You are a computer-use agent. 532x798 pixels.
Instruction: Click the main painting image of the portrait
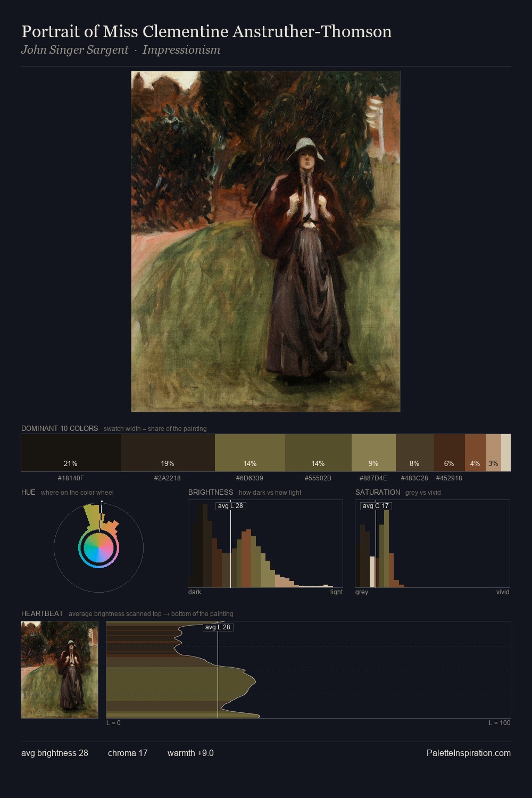pos(265,242)
